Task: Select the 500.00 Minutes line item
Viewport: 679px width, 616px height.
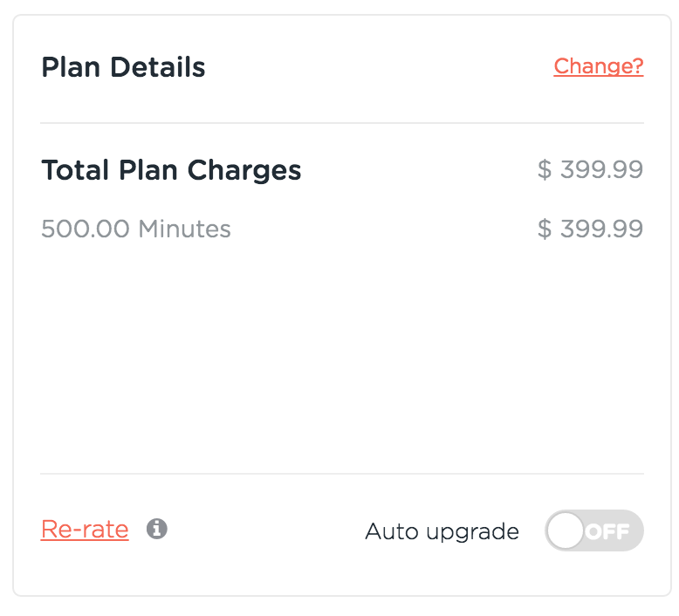Action: [136, 229]
